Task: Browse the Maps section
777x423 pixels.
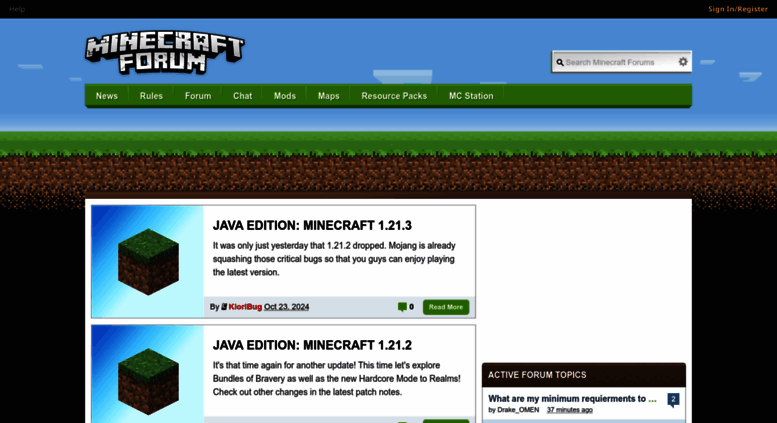Action: (x=328, y=96)
